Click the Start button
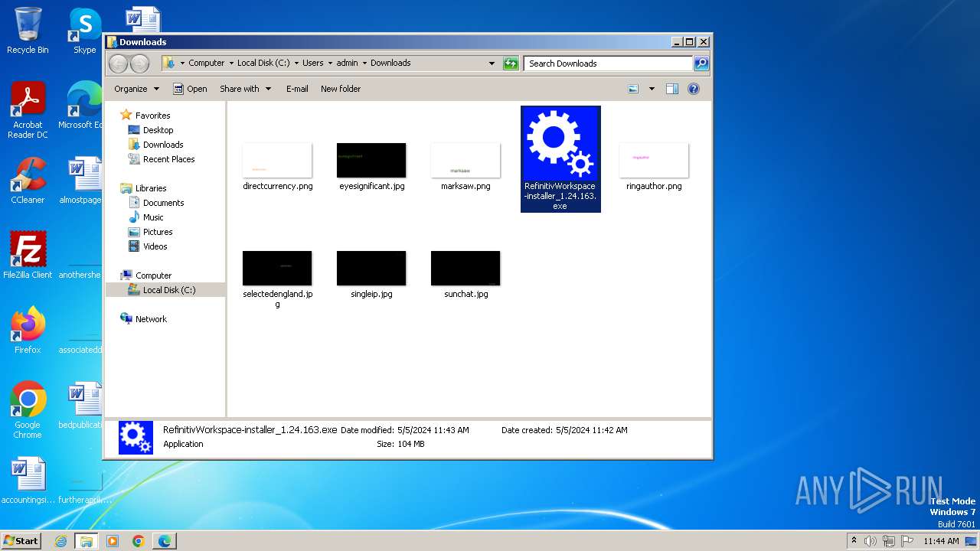This screenshot has height=551, width=980. [x=21, y=540]
